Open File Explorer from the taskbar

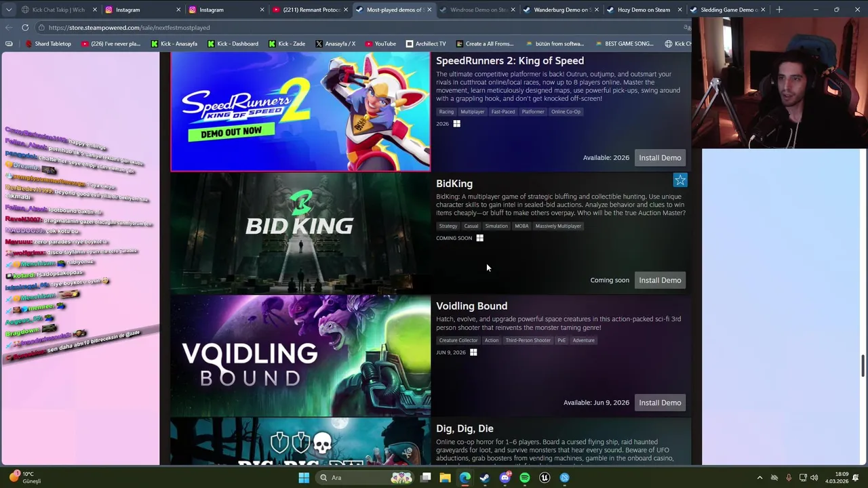click(x=445, y=478)
